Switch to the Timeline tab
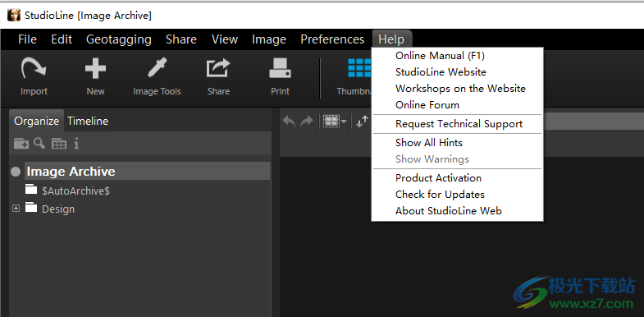 pyautogui.click(x=88, y=121)
